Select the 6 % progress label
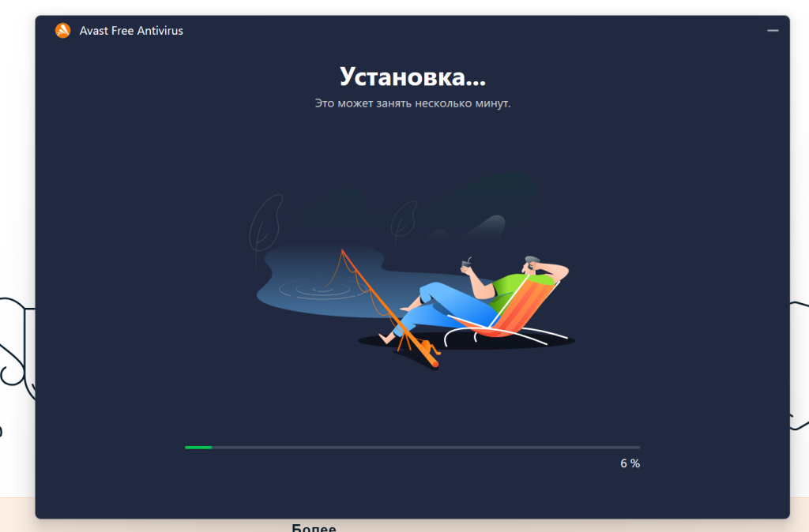809x532 pixels. click(630, 463)
